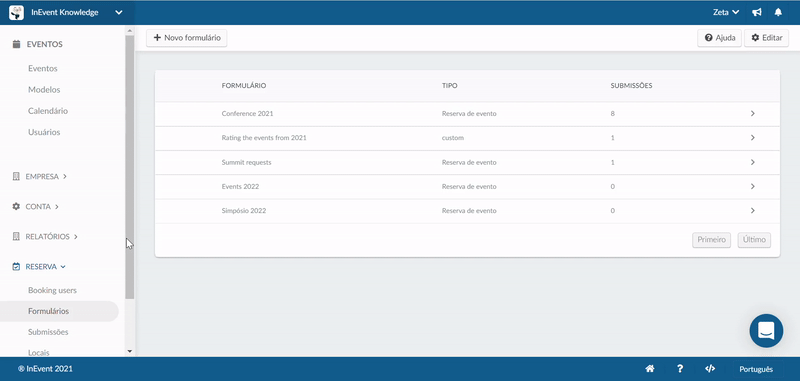Click the sidebar scrollbar up arrow
Viewport: 800px width, 381px height.
pyautogui.click(x=130, y=31)
